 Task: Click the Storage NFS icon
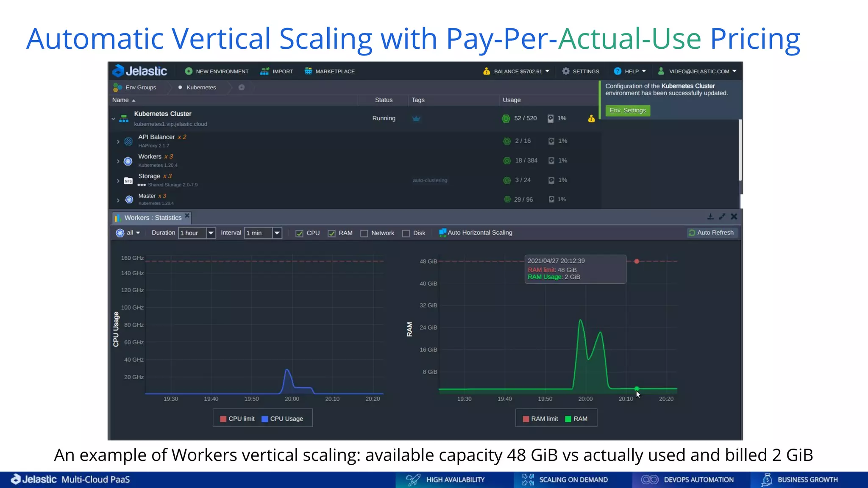click(128, 181)
